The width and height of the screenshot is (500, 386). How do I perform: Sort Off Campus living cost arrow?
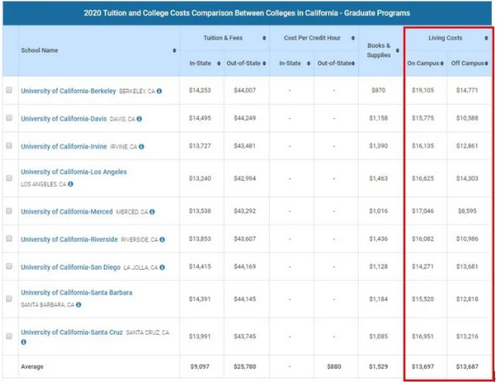click(486, 63)
